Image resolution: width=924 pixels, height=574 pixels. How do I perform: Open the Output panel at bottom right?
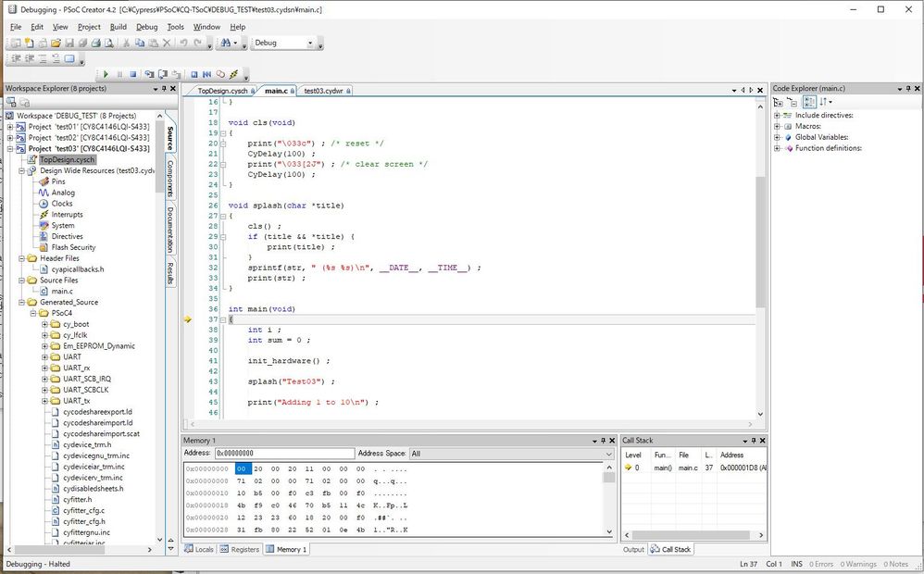point(633,549)
